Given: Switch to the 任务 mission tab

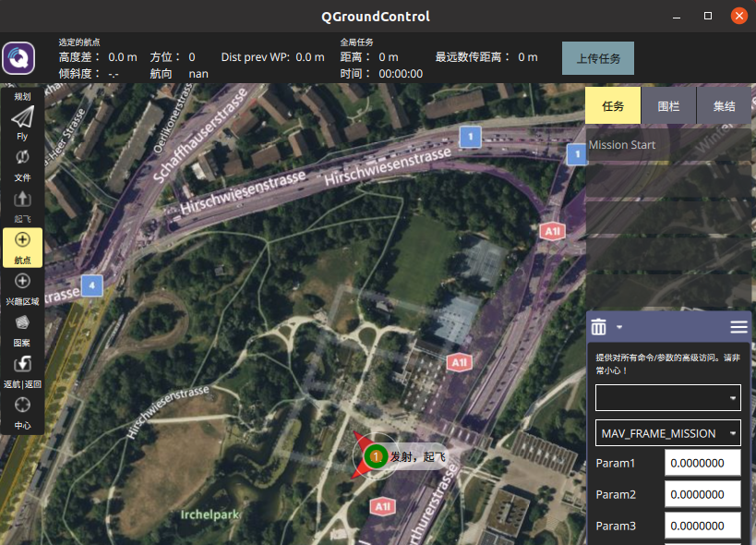Looking at the screenshot, I should click(613, 106).
